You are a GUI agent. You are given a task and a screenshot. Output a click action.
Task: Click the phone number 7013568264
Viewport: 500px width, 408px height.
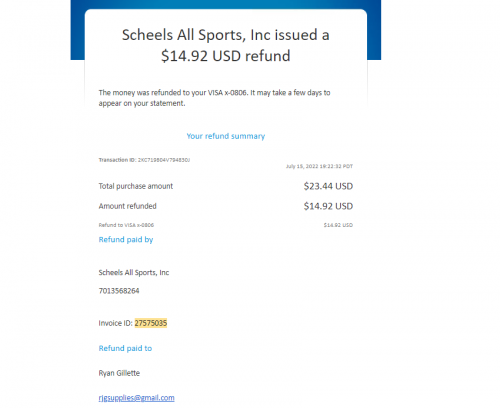click(x=119, y=291)
